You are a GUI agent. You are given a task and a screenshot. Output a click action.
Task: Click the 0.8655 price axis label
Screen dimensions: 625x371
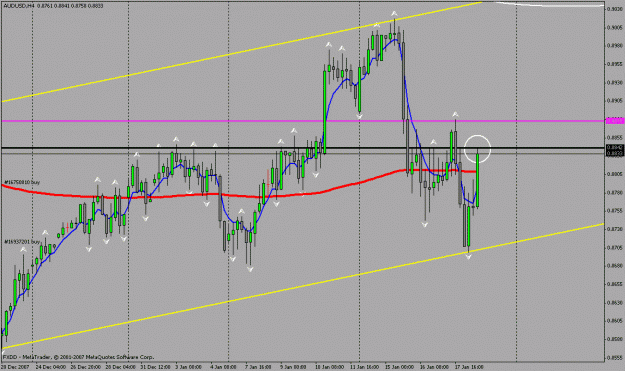tap(615, 284)
